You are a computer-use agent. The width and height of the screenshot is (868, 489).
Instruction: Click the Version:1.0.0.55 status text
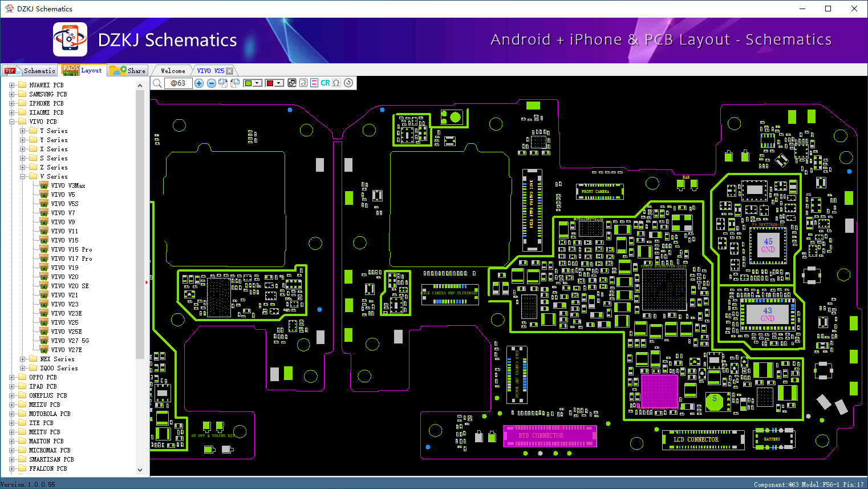click(29, 484)
